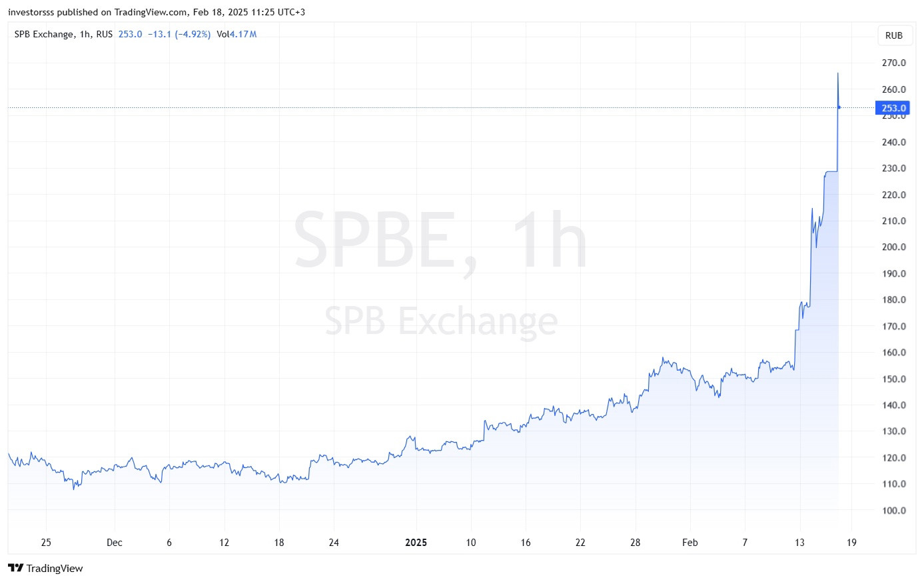Click the 270.0 price scale label
Image resolution: width=924 pixels, height=582 pixels.
click(893, 63)
